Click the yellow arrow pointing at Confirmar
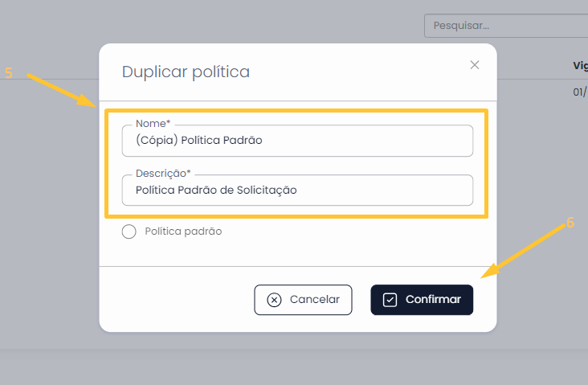This screenshot has width=588, height=385. [x=523, y=251]
